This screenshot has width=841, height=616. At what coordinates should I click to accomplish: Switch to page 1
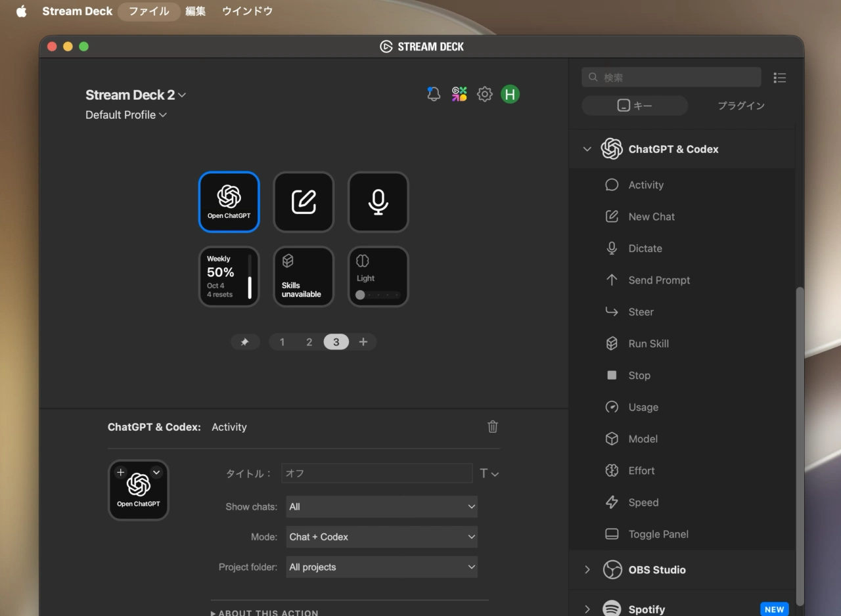coord(283,342)
